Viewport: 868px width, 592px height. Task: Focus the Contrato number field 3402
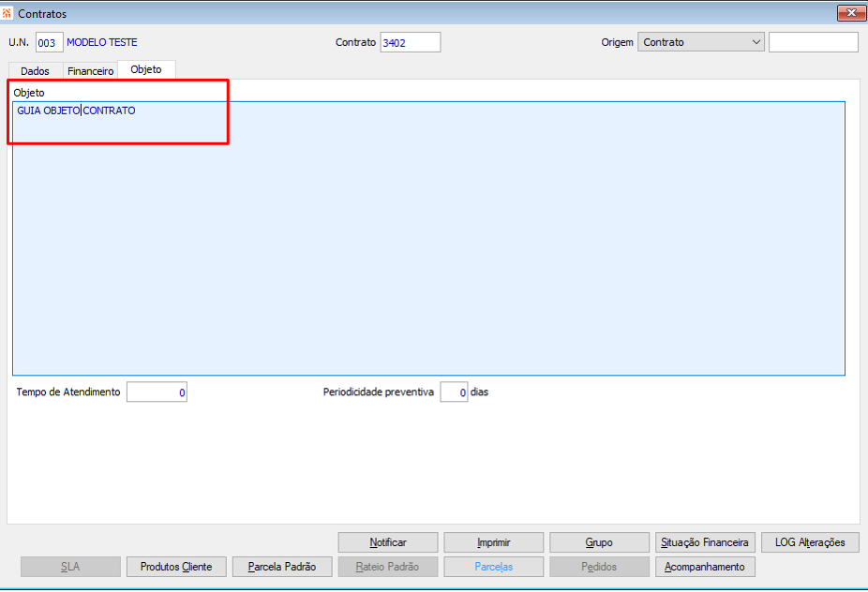click(411, 42)
